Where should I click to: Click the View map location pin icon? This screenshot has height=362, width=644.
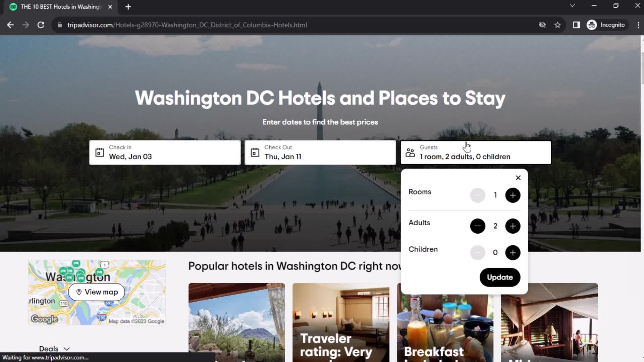click(79, 292)
